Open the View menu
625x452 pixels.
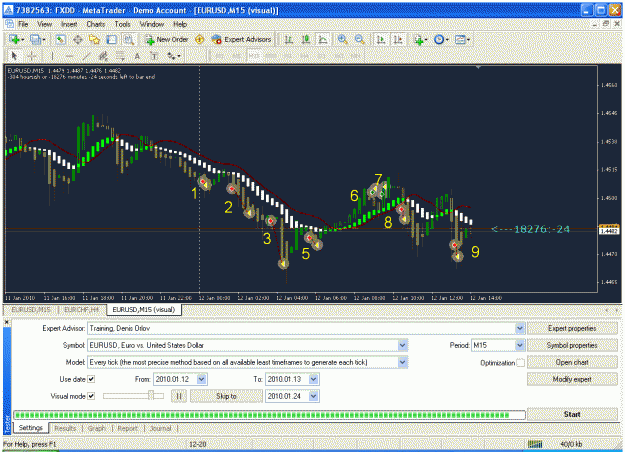tap(45, 24)
